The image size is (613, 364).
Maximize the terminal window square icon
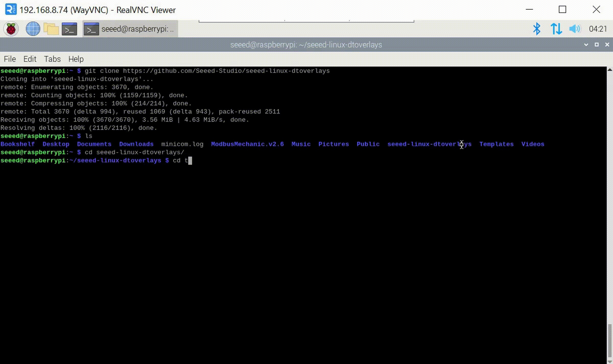pos(596,45)
